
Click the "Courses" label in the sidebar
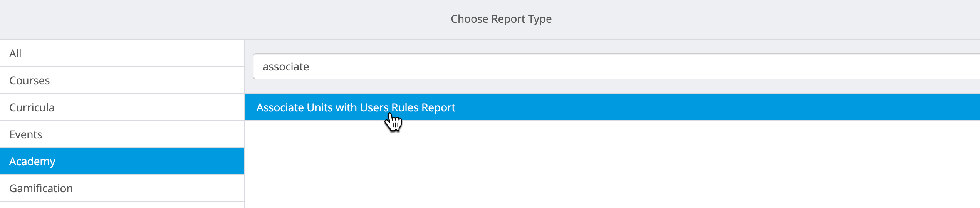pyautogui.click(x=30, y=81)
